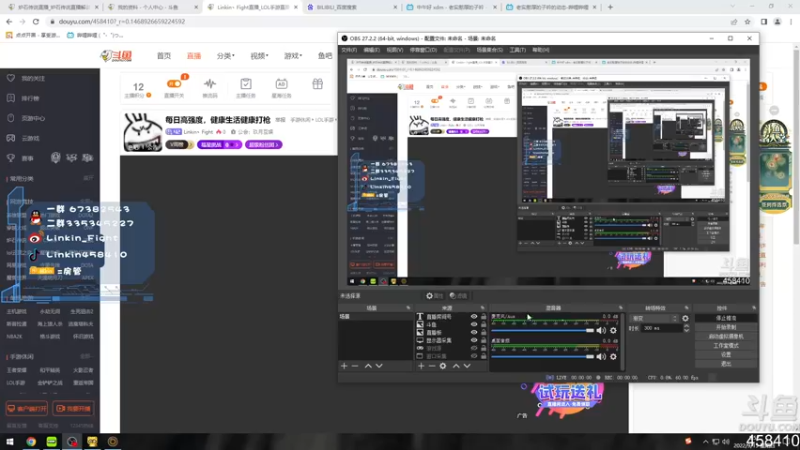This screenshot has width=800, height=450.
Task: Pop out the Scenes dock panel
Action: pyautogui.click(x=408, y=308)
